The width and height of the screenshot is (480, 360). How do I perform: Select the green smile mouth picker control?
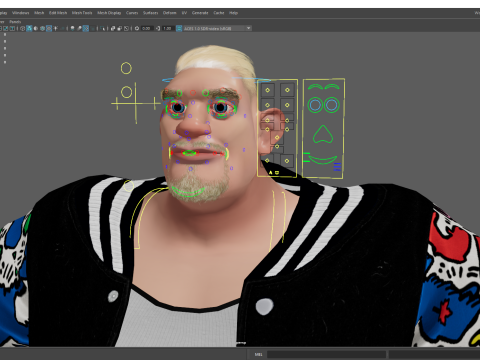323,160
